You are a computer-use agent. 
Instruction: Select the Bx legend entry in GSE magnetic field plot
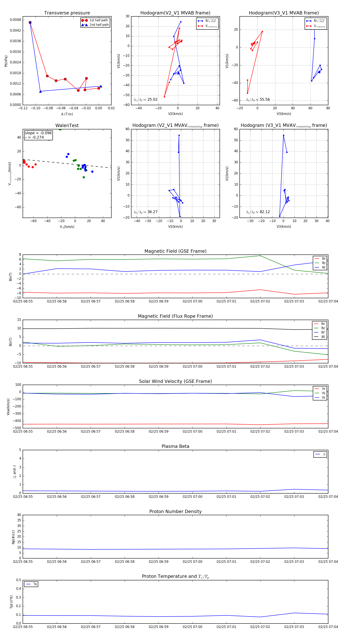pyautogui.click(x=320, y=259)
